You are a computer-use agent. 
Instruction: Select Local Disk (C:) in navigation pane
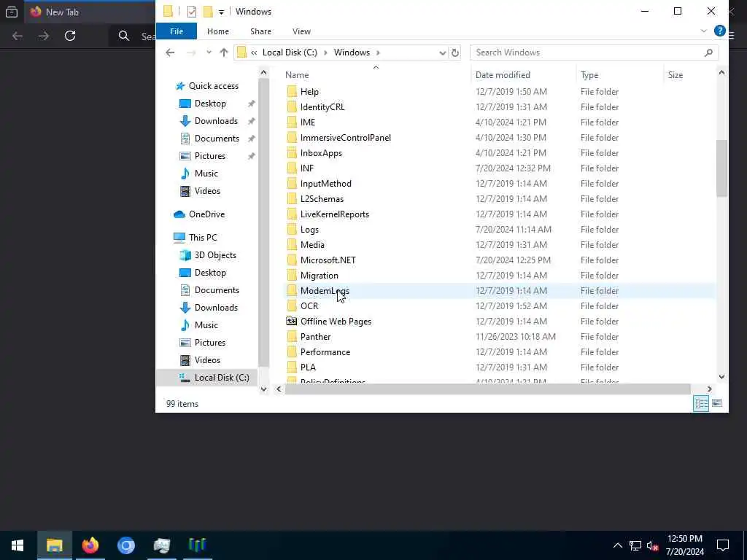pos(222,378)
